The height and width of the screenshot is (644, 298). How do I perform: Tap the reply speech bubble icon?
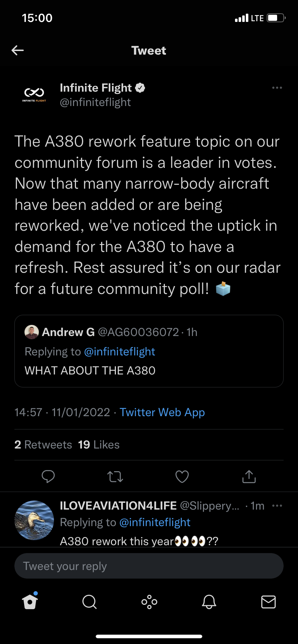pos(48,477)
